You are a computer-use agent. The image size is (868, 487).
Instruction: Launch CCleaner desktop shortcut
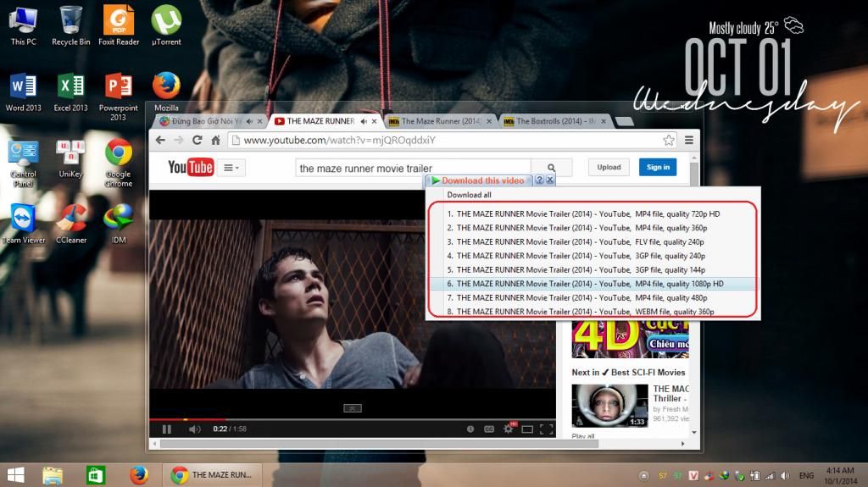71,224
